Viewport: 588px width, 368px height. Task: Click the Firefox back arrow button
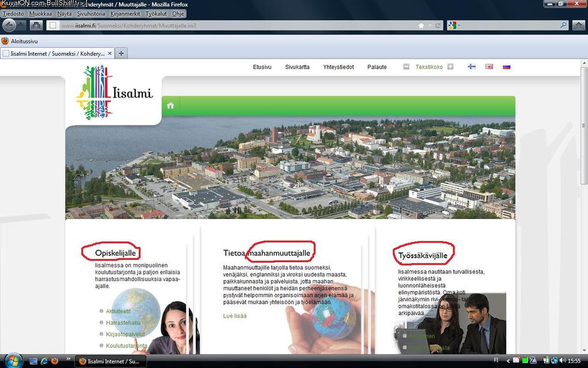[x=9, y=25]
